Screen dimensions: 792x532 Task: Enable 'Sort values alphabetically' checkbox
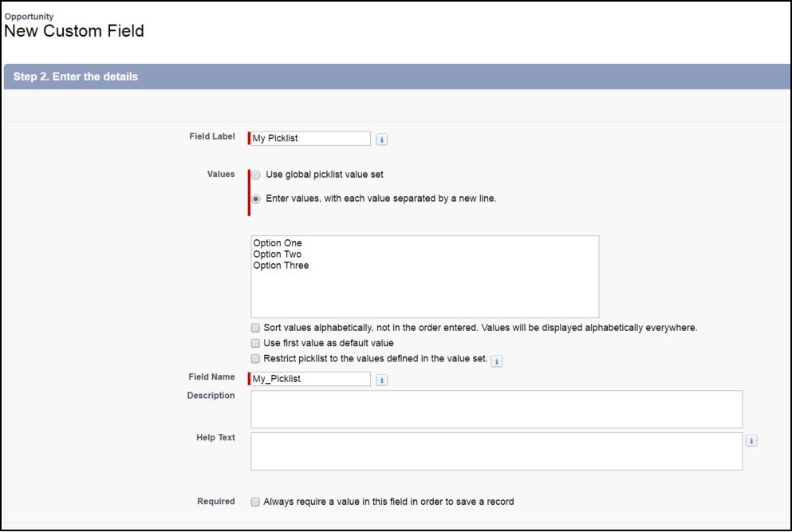[255, 328]
